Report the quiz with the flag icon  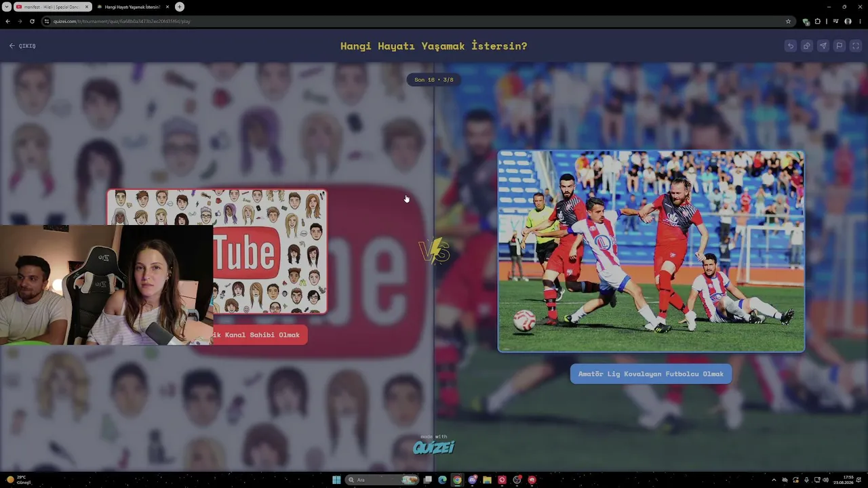(840, 46)
